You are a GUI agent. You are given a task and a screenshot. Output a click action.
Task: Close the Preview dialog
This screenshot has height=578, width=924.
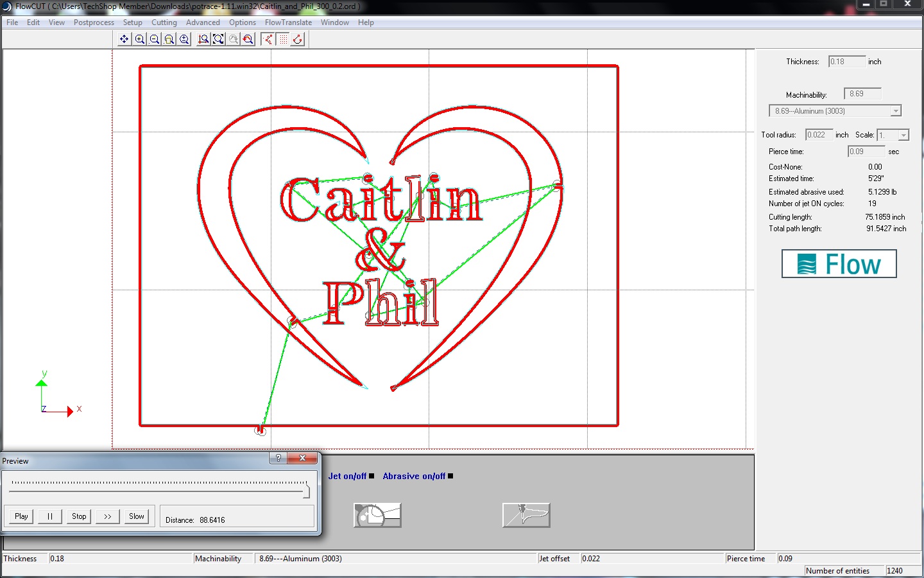pyautogui.click(x=302, y=458)
